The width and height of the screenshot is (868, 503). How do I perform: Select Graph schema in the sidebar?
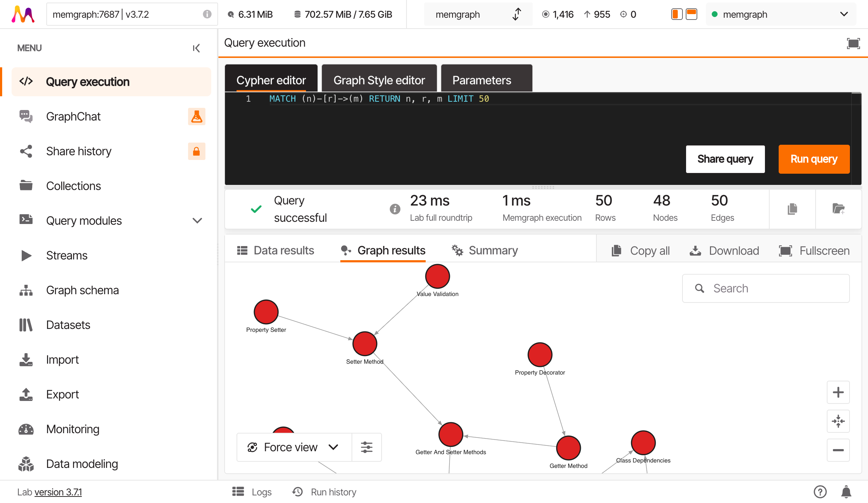coord(82,290)
